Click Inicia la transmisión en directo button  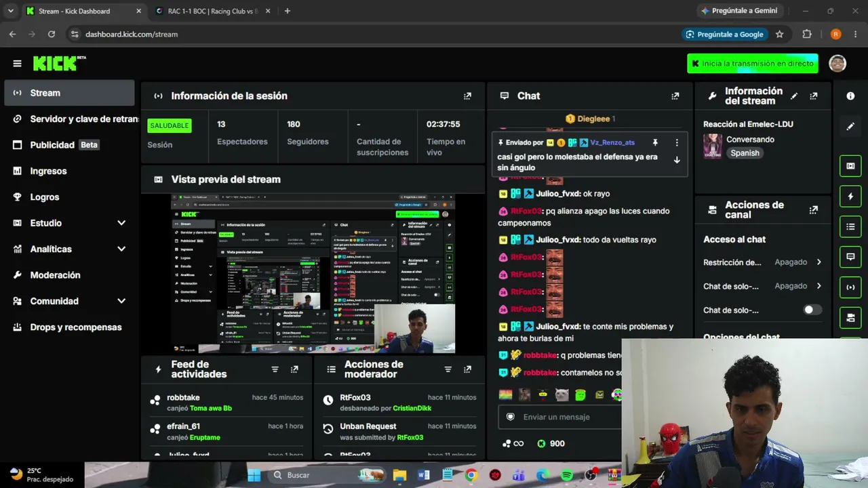tap(752, 64)
